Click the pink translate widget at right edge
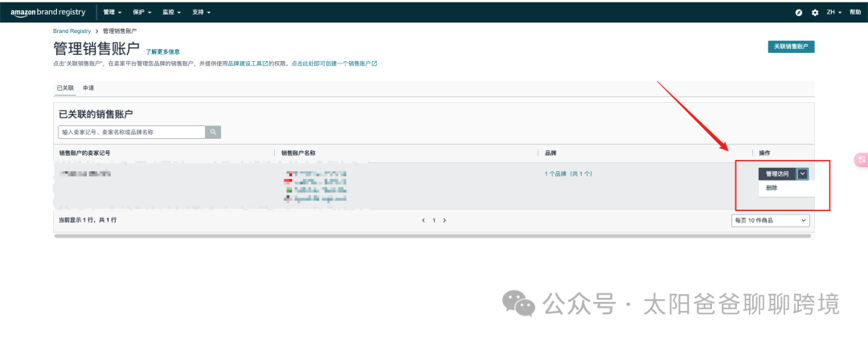The width and height of the screenshot is (868, 339). coord(862,159)
